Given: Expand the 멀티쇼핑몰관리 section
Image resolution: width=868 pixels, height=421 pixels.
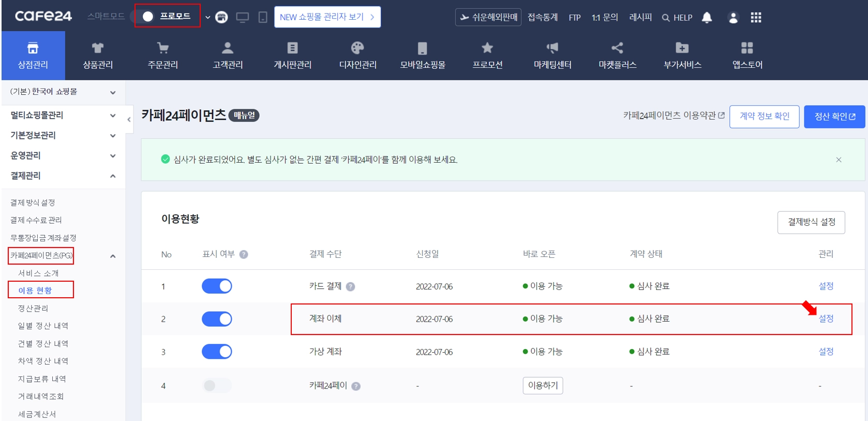Looking at the screenshot, I should [63, 115].
